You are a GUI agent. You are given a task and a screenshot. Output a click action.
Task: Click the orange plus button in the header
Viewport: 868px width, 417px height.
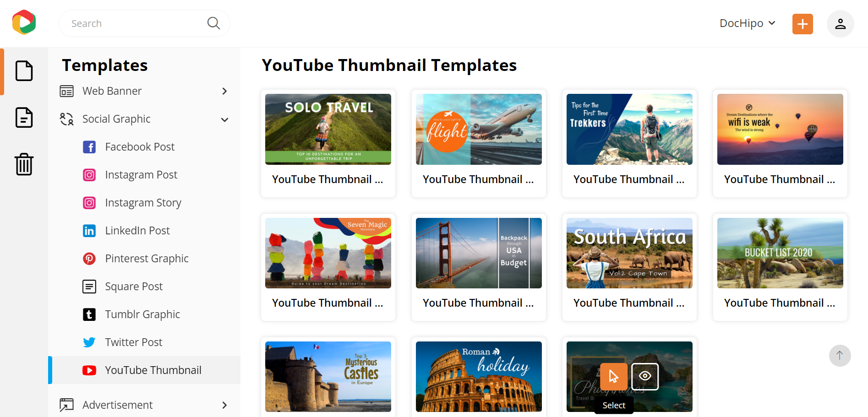point(802,23)
